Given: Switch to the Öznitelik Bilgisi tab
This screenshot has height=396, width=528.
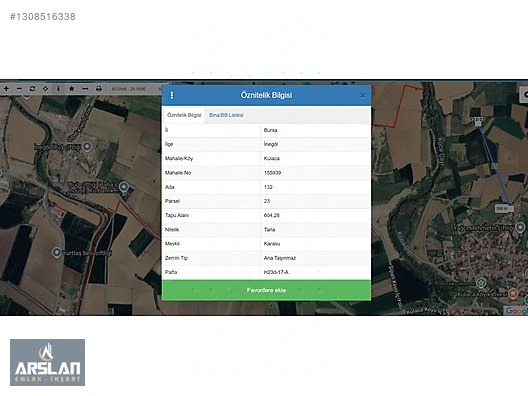Looking at the screenshot, I should 184,115.
